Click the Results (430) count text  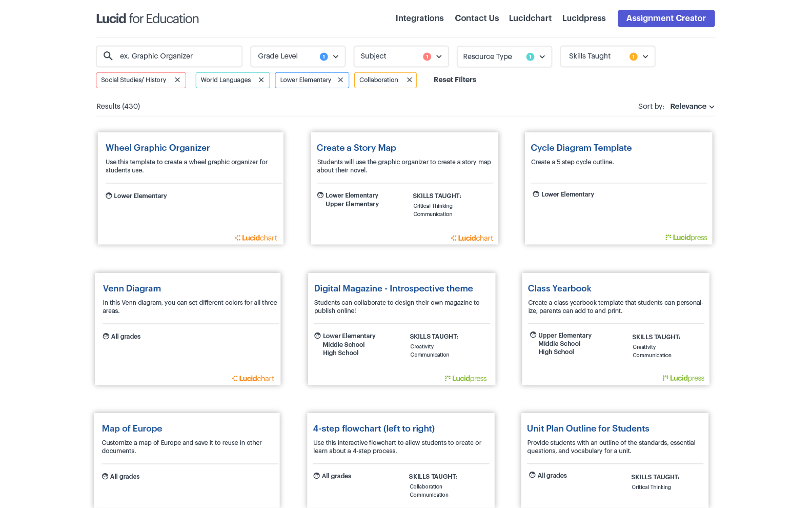[x=118, y=106]
